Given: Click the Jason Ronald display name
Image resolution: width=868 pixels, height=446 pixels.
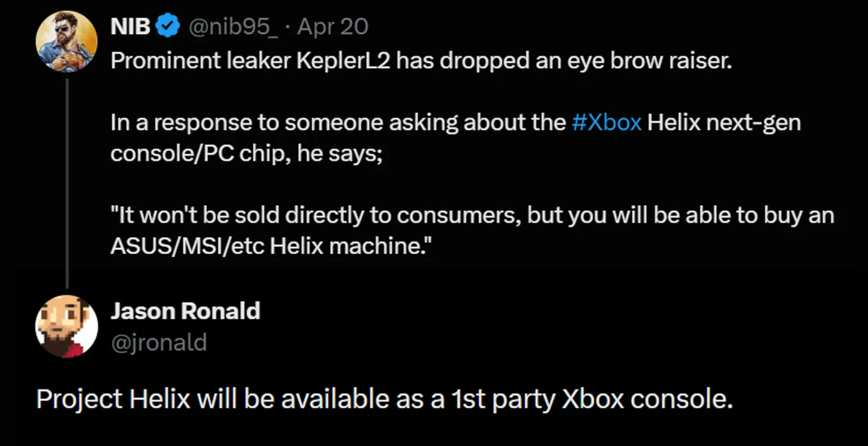Looking at the screenshot, I should click(x=185, y=311).
